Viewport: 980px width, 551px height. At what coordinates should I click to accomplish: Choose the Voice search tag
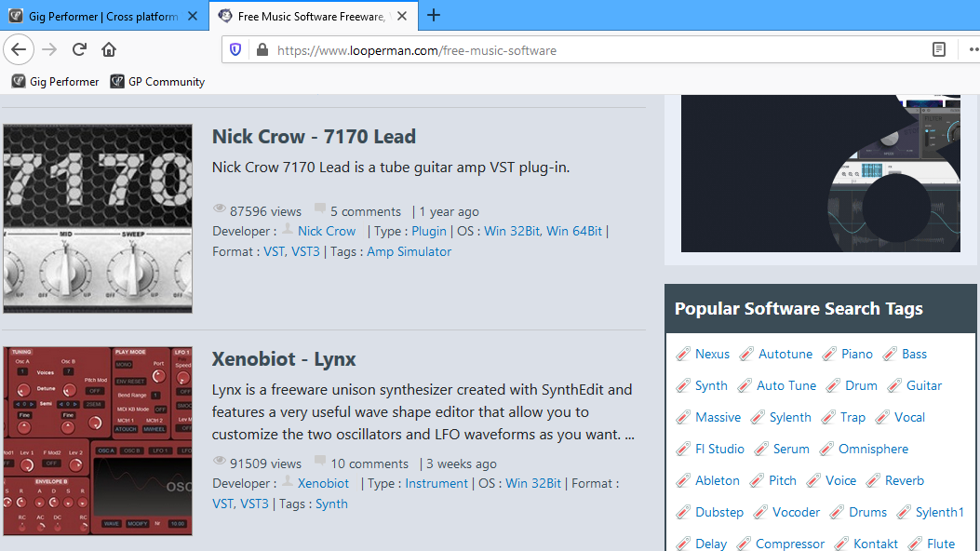(840, 481)
